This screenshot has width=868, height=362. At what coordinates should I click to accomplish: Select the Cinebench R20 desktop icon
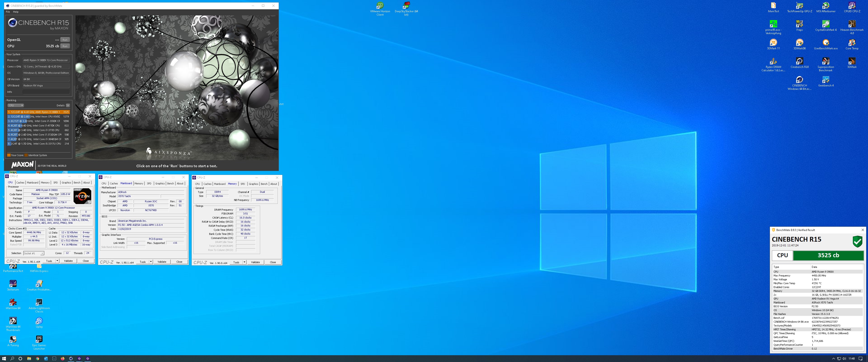click(799, 63)
